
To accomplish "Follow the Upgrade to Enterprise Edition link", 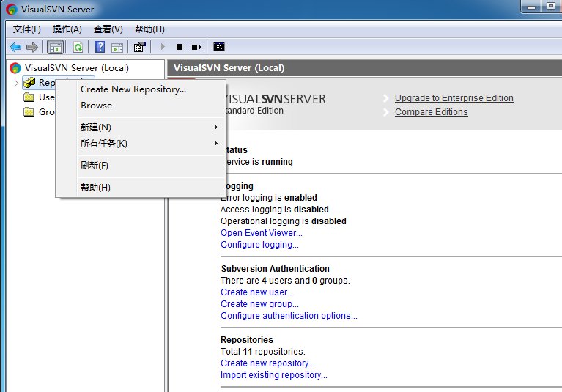I will 454,98.
